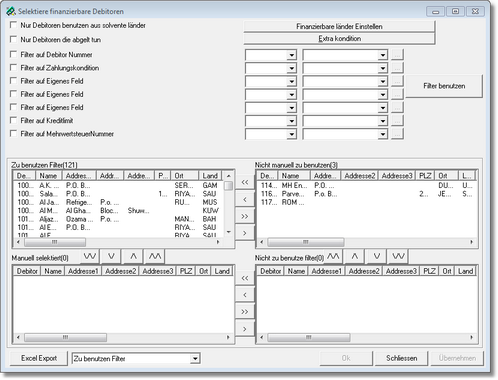This screenshot has height=380, width=498.
Task: Move all to right in upper transfer buttons
Action: coord(245,216)
